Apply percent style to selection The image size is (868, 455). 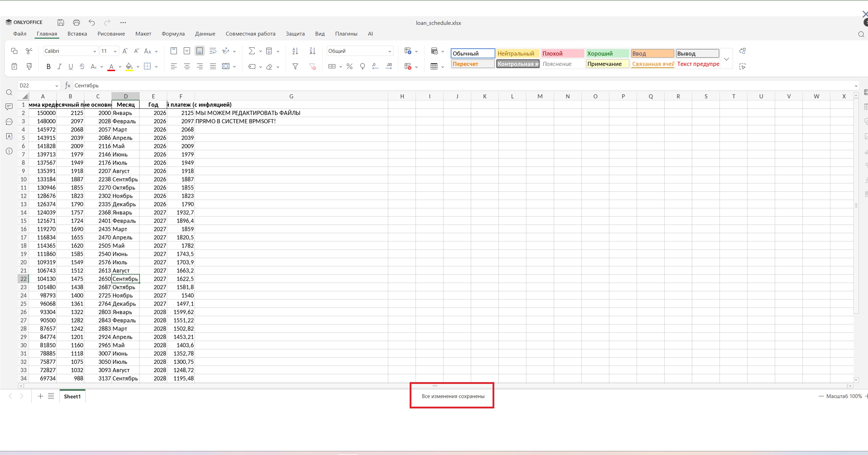coord(349,66)
